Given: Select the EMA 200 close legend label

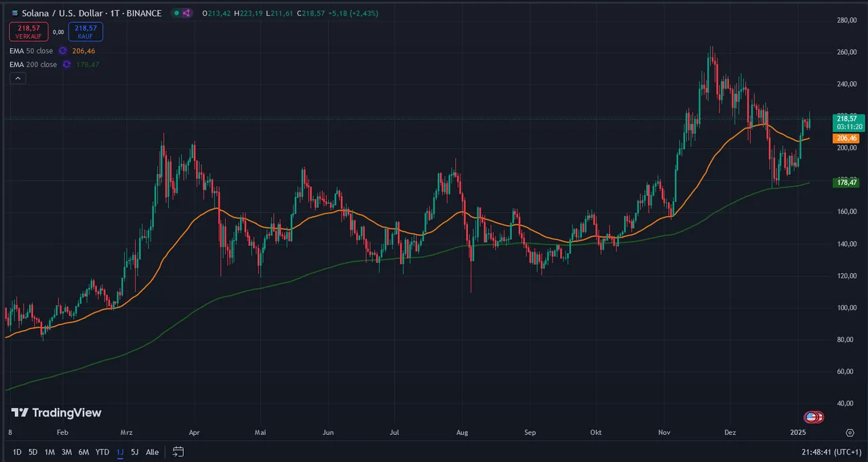Looking at the screenshot, I should (33, 64).
